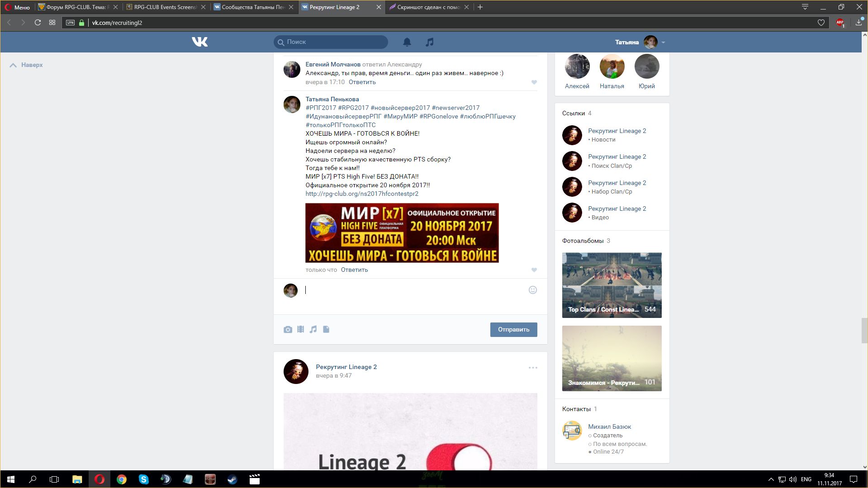Click Ответить under Евгений's comment
The image size is (868, 488).
click(362, 82)
